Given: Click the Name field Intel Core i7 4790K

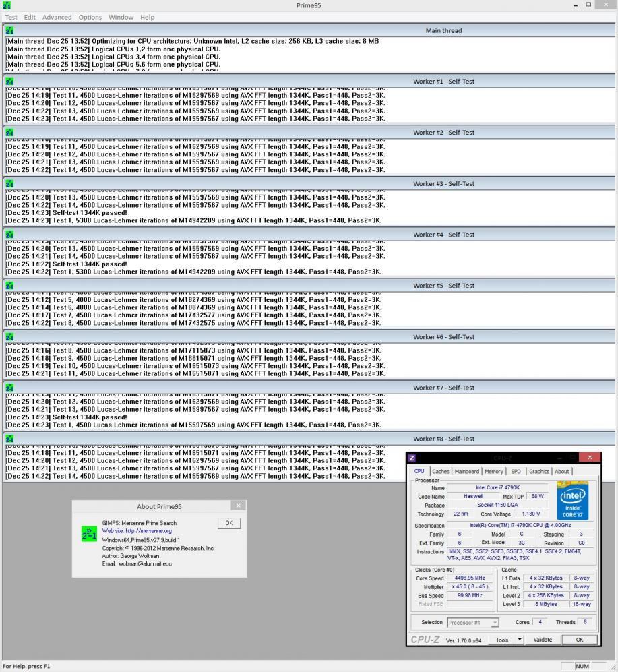Looking at the screenshot, I should (x=497, y=488).
